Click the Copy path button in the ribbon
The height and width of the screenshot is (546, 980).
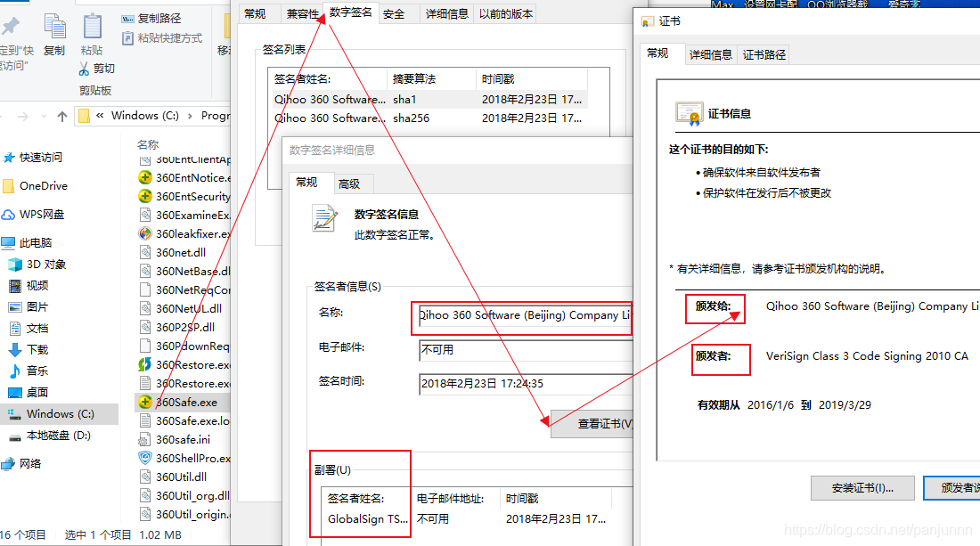click(151, 19)
